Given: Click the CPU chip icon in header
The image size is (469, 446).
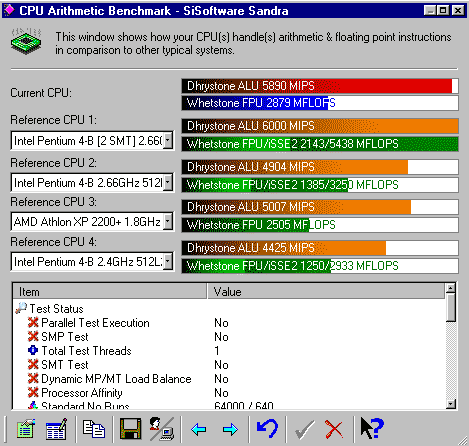Looking at the screenshot, I should pyautogui.click(x=26, y=42).
